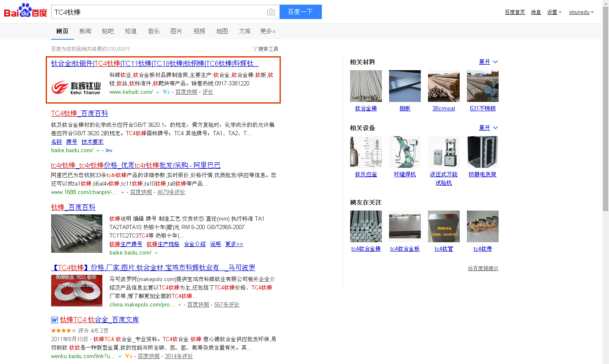Switch to 视频 tab
Screen dimensions: 609x364
click(x=199, y=31)
